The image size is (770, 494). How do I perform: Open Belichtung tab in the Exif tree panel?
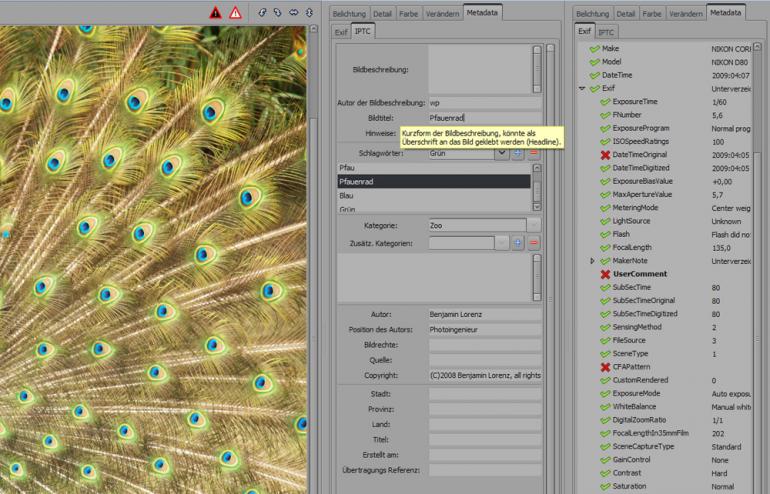pos(592,14)
